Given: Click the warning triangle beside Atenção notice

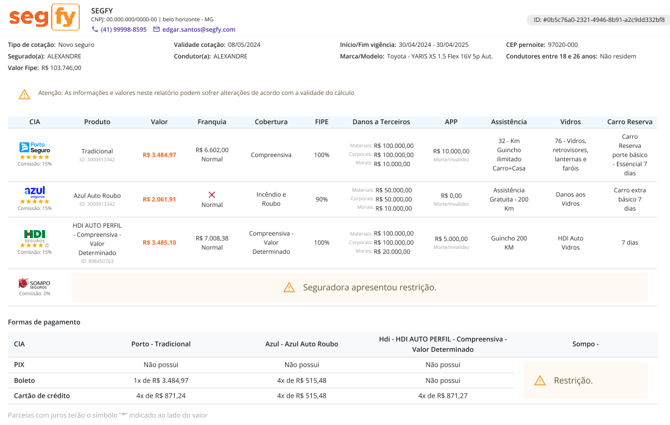Looking at the screenshot, I should pyautogui.click(x=24, y=94).
